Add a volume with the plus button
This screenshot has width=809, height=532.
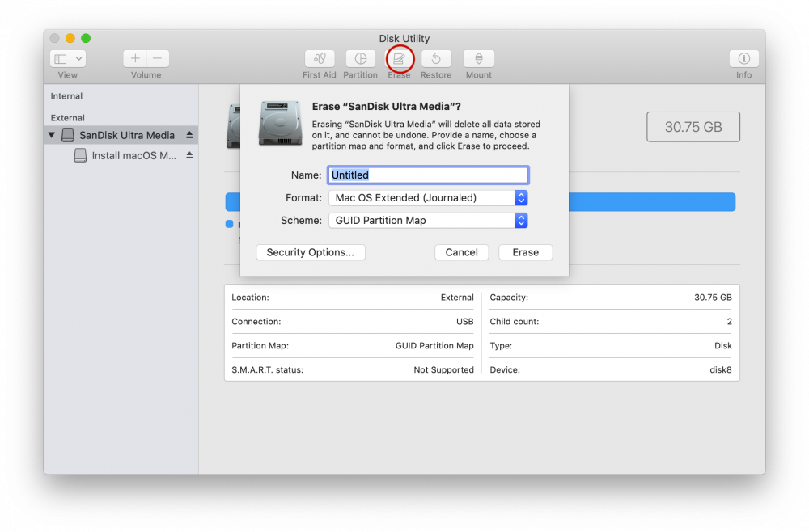[134, 59]
